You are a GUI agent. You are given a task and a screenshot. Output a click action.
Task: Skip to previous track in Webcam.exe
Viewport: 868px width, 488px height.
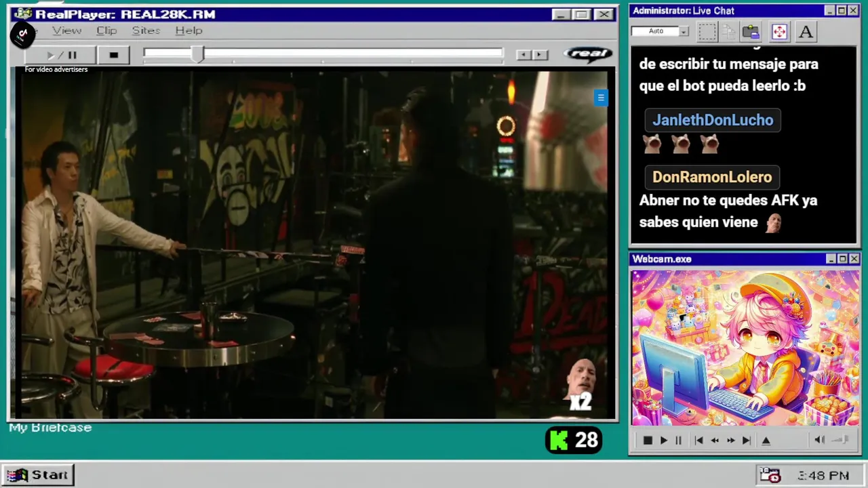tap(698, 441)
